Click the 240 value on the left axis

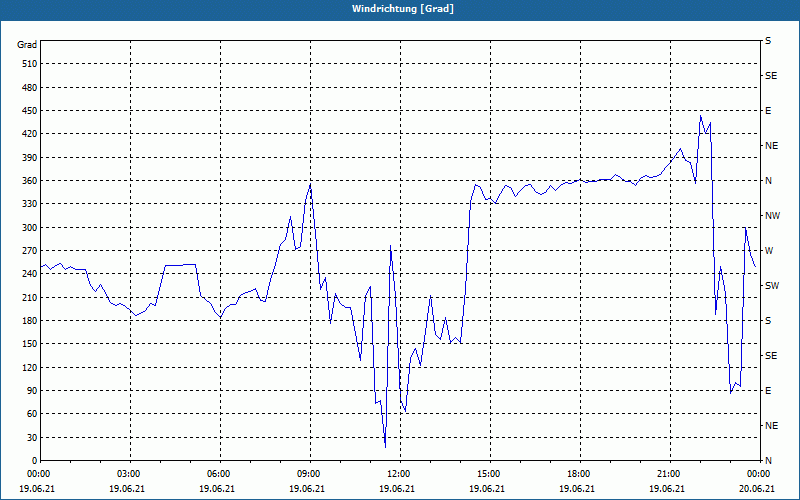point(30,274)
